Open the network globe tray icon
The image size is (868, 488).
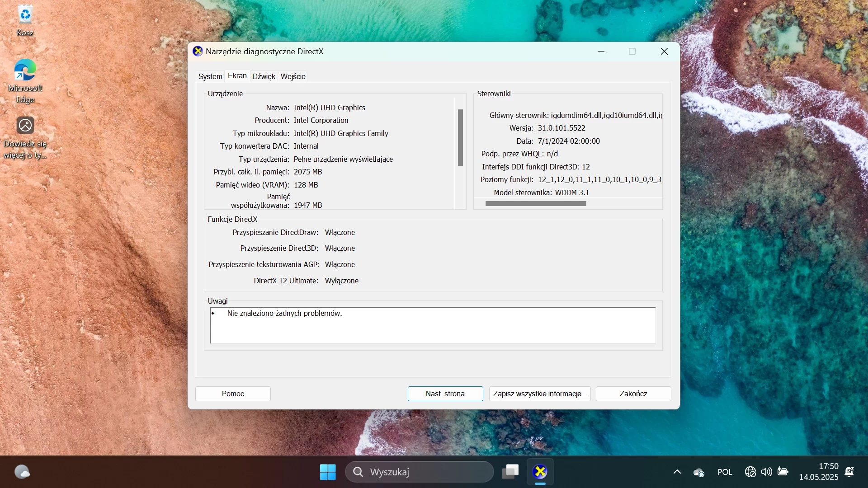750,472
